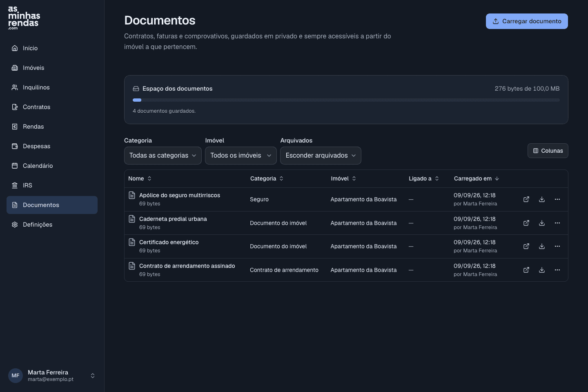Open actions menu for Certificado energético

pos(557,246)
